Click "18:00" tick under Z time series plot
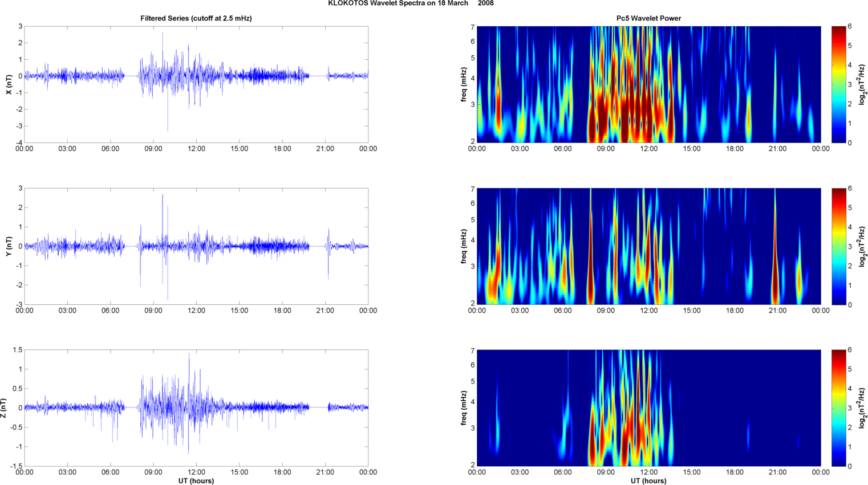868x485 pixels. pyautogui.click(x=282, y=472)
